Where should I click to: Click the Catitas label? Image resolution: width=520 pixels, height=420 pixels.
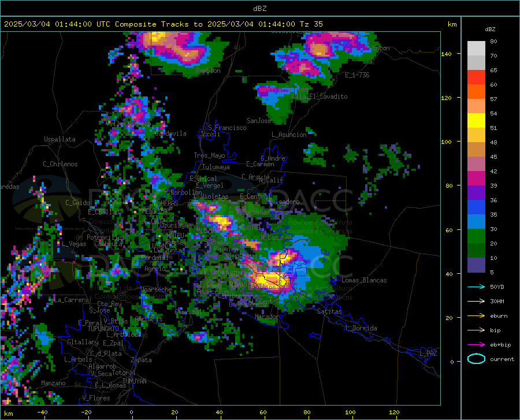pyautogui.click(x=329, y=311)
